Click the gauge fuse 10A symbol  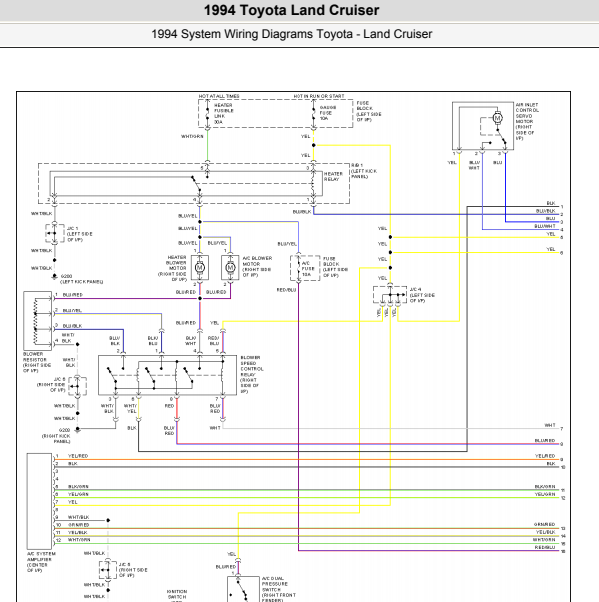pyautogui.click(x=314, y=113)
